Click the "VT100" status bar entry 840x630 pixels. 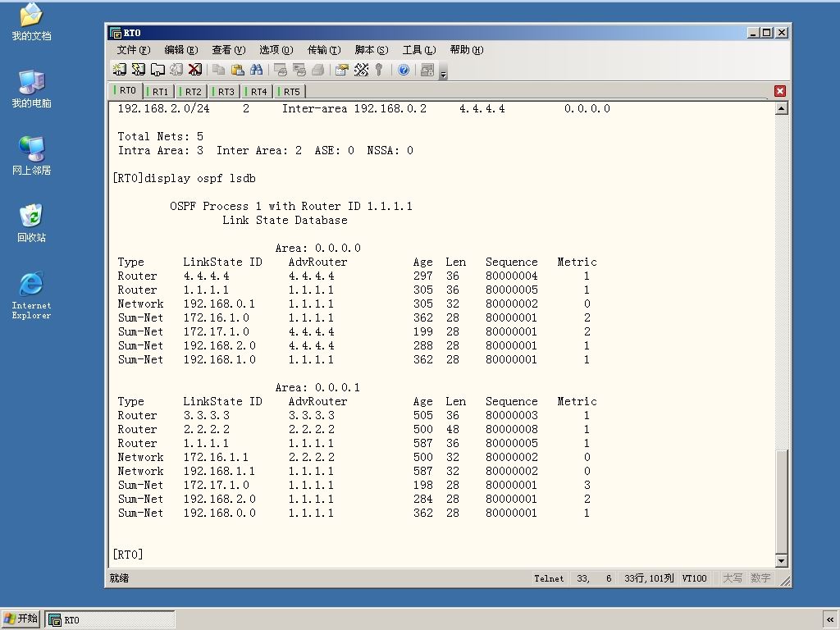[694, 578]
